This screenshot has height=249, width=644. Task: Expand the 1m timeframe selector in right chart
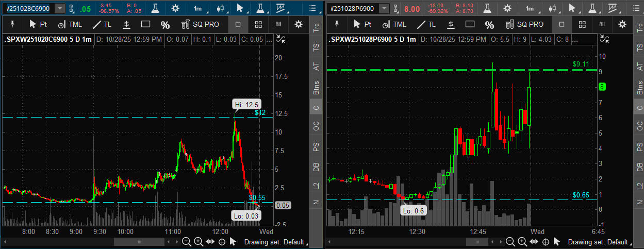(x=529, y=8)
